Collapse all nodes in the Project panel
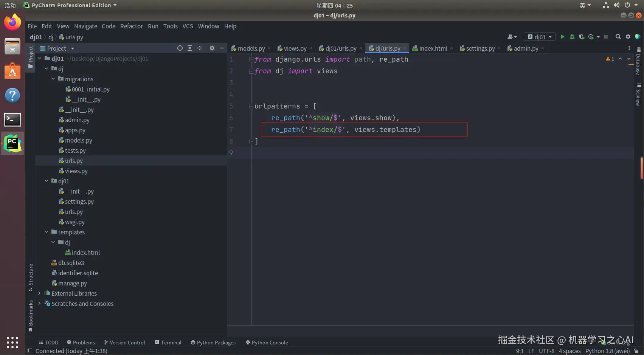The width and height of the screenshot is (644, 355). coord(200,48)
